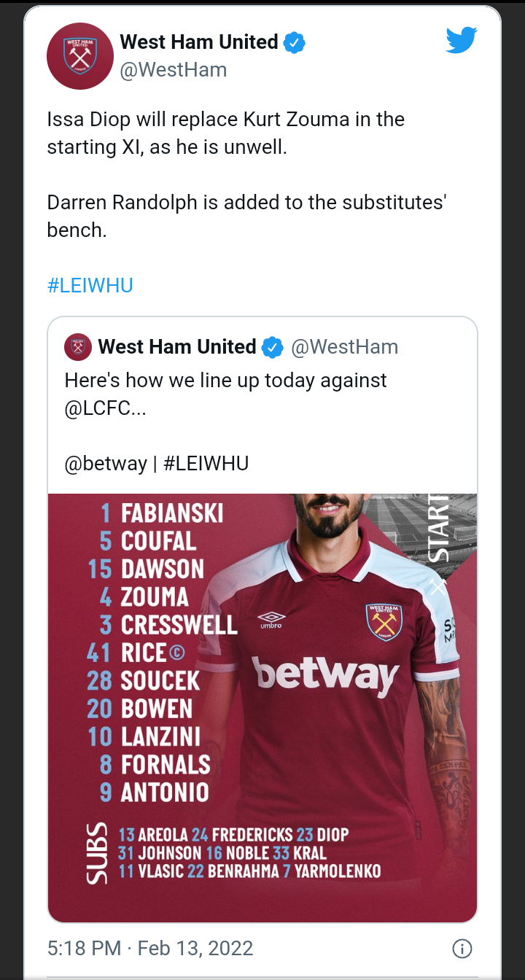
Task: Open the blue #LEIWHU hashtag
Action: tap(90, 285)
